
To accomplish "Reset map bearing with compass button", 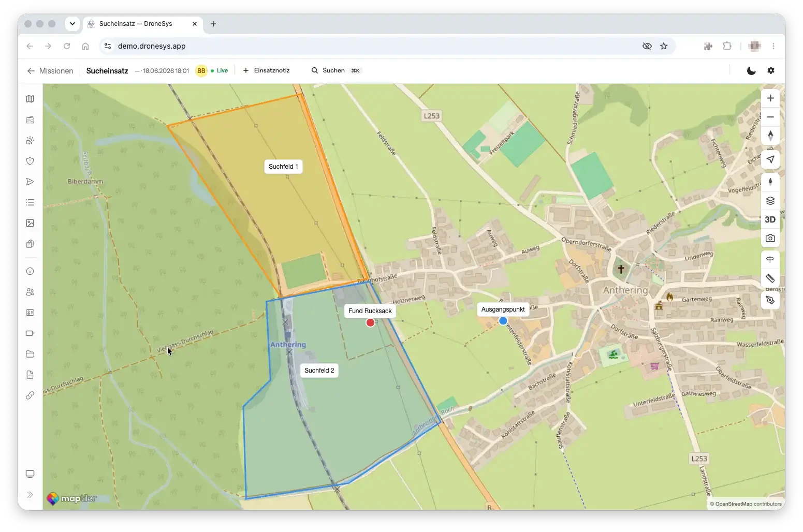I will coord(770,136).
